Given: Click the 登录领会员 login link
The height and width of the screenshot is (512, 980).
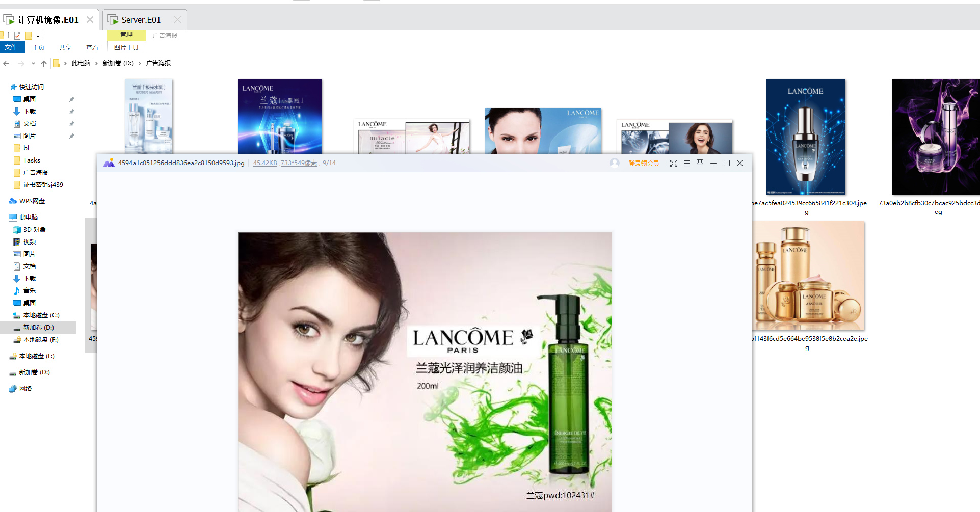Looking at the screenshot, I should [x=644, y=163].
